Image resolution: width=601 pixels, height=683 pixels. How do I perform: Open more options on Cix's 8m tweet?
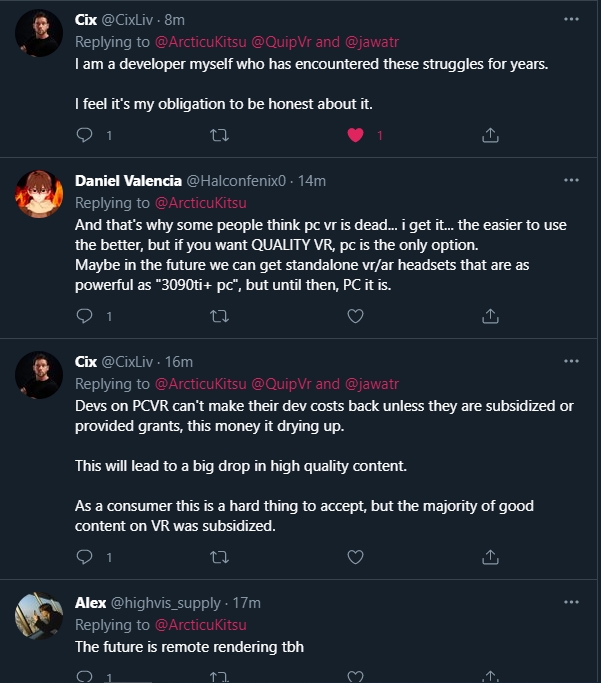coord(571,19)
